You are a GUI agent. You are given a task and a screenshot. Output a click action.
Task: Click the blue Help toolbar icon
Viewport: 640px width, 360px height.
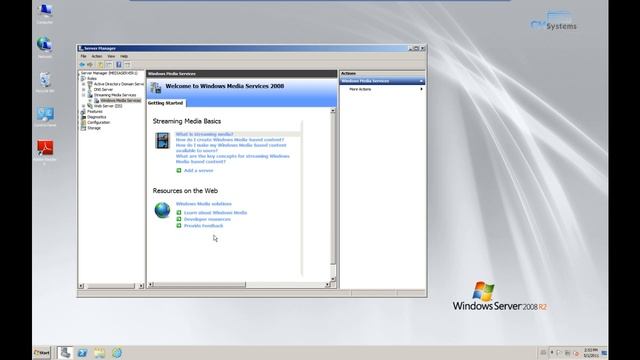coord(119,64)
